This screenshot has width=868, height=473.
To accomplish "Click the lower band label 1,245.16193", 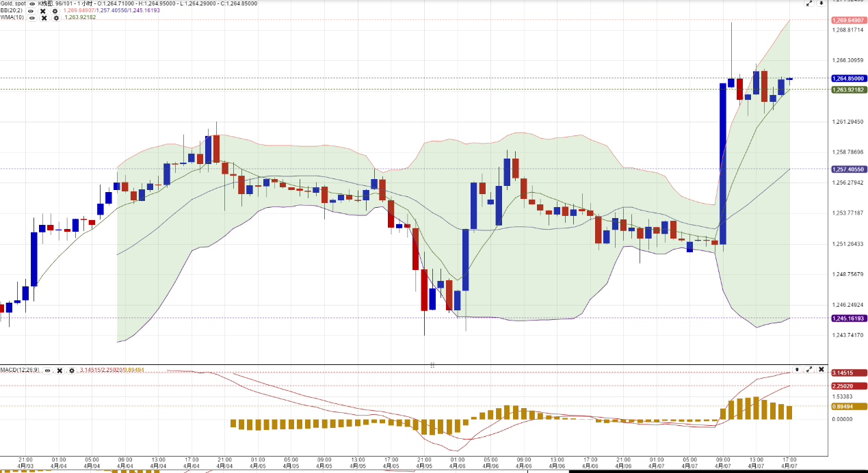I will click(x=848, y=319).
